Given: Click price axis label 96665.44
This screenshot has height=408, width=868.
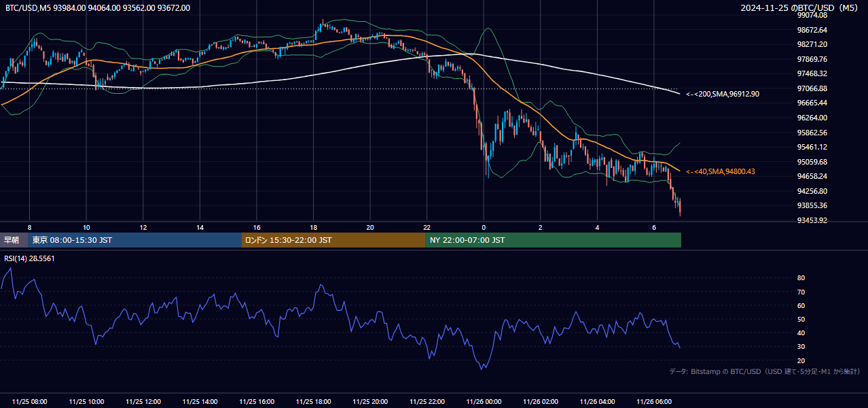Looking at the screenshot, I should point(812,103).
